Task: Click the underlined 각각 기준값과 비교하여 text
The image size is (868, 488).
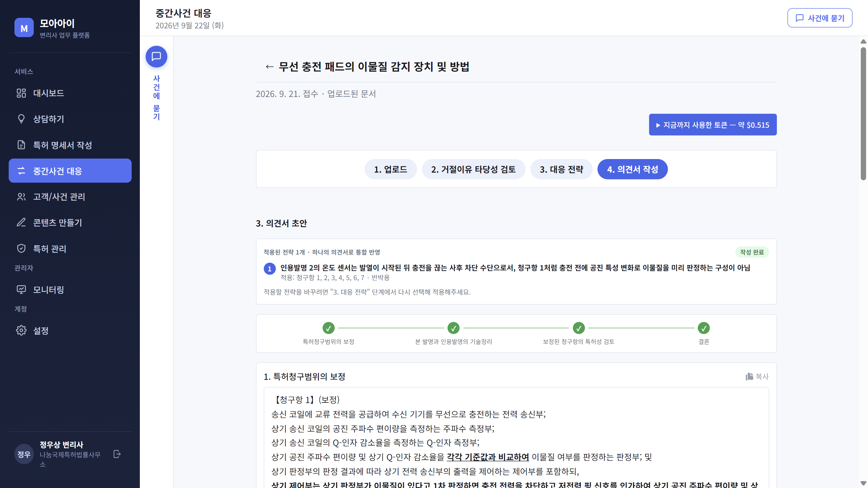Action: [x=488, y=457]
